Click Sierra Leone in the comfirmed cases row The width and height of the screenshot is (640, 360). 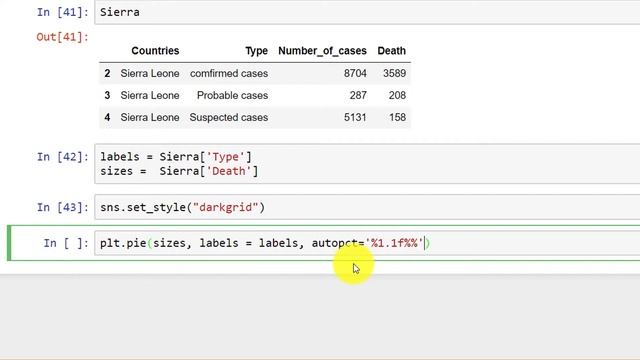pyautogui.click(x=150, y=73)
